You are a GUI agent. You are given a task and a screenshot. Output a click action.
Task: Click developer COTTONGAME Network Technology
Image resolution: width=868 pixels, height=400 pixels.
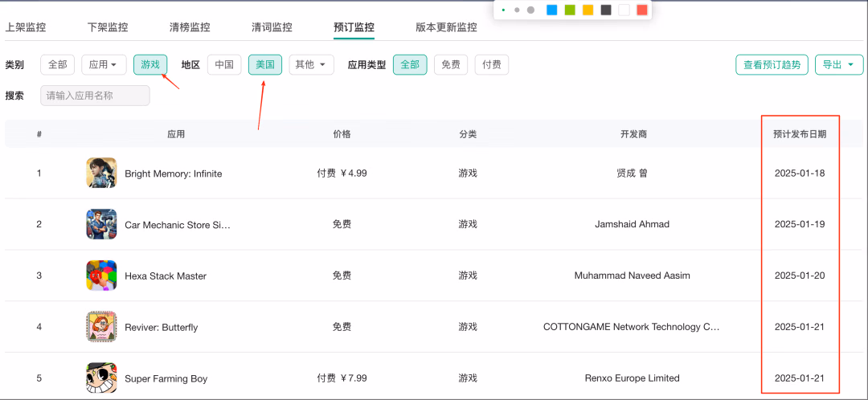pyautogui.click(x=631, y=327)
